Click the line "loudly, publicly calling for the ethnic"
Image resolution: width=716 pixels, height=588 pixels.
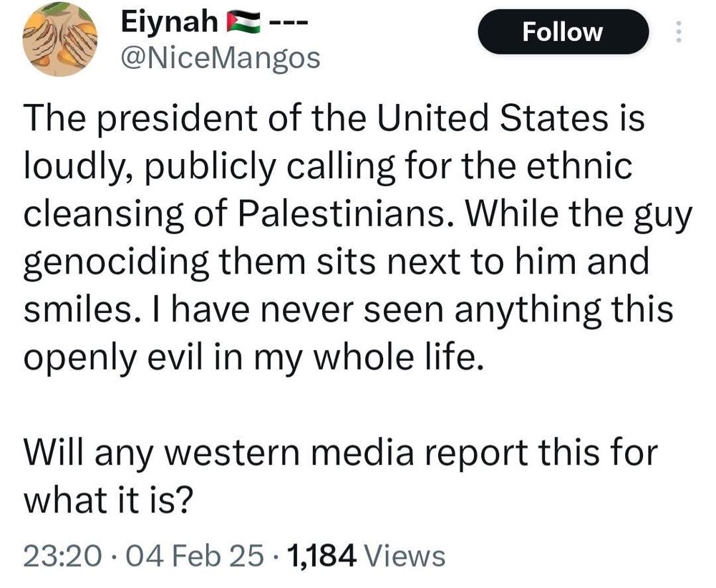pyautogui.click(x=328, y=166)
